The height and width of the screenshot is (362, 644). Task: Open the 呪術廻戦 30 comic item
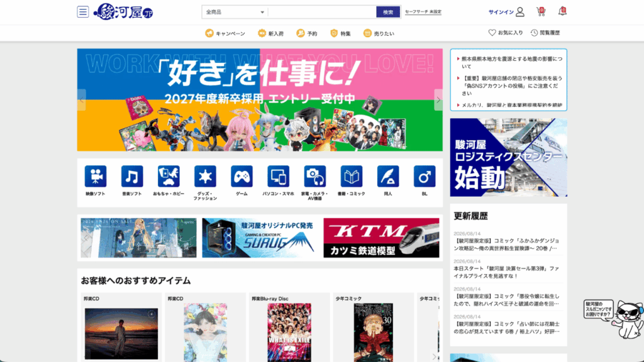coord(374,333)
